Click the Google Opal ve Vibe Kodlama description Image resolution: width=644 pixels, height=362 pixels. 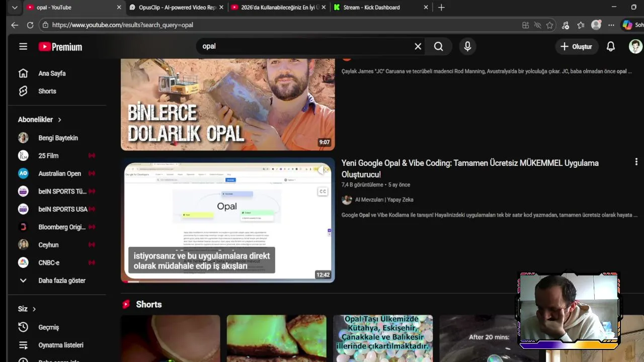(x=490, y=215)
